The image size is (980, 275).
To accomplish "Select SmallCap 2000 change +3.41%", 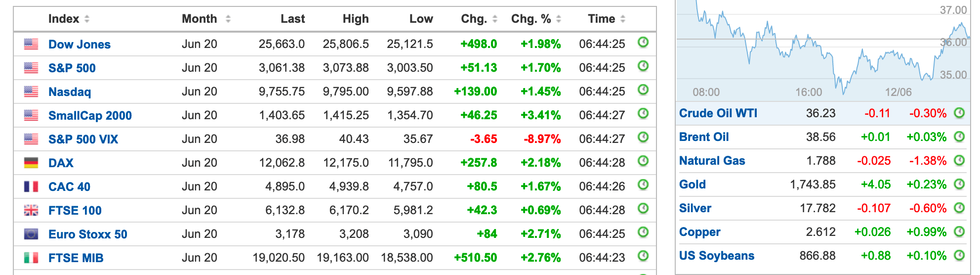I will pos(540,115).
